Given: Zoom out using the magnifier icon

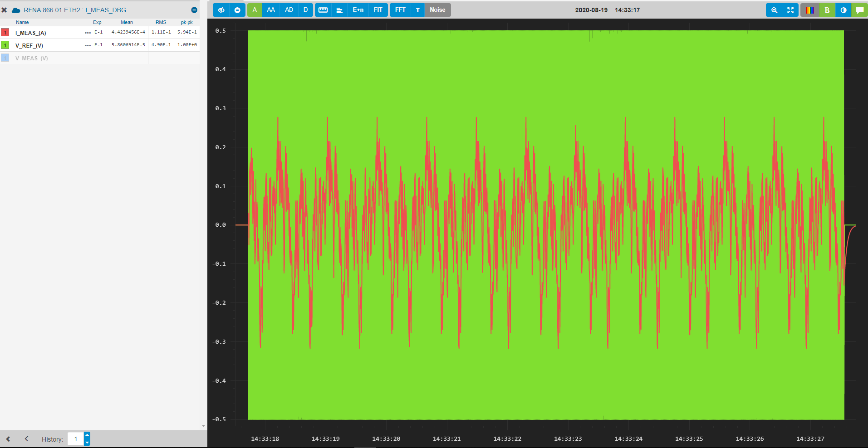Looking at the screenshot, I should [x=774, y=10].
